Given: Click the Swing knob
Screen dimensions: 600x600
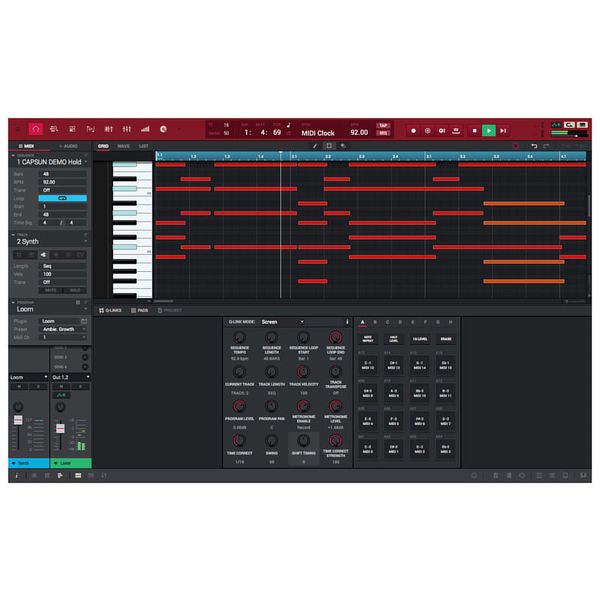Looking at the screenshot, I should pos(271,441).
